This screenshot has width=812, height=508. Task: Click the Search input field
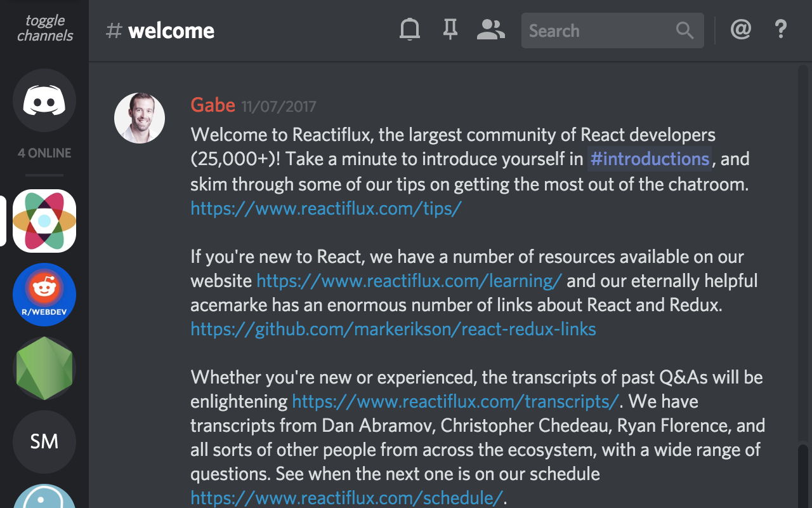(596, 30)
